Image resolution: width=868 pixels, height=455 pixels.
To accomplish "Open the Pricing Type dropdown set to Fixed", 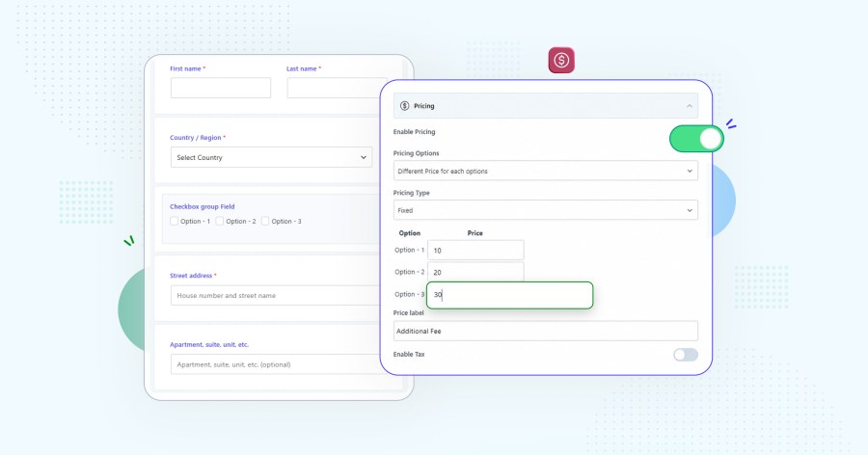I will click(545, 210).
